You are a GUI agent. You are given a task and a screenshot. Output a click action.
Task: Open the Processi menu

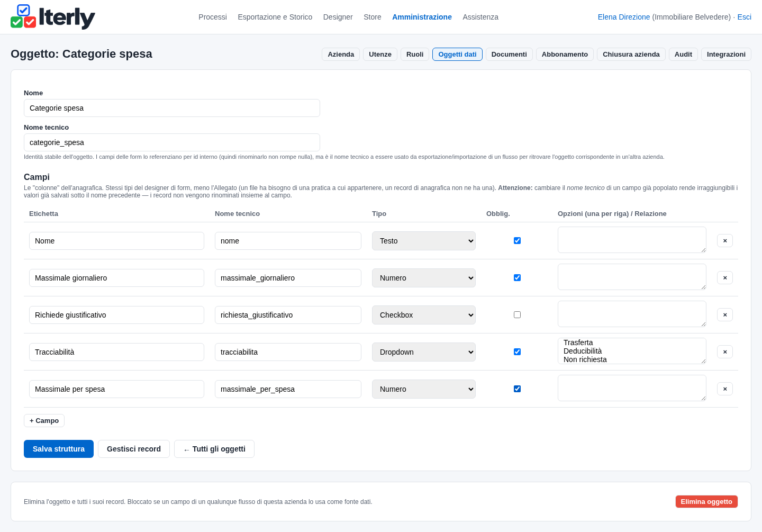coord(213,17)
